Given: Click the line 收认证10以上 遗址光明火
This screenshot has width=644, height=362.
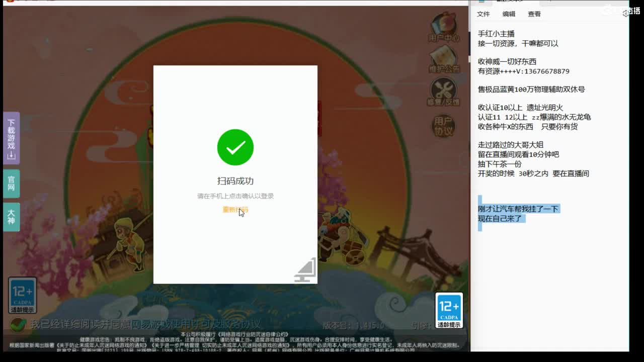Looking at the screenshot, I should coord(520,108).
